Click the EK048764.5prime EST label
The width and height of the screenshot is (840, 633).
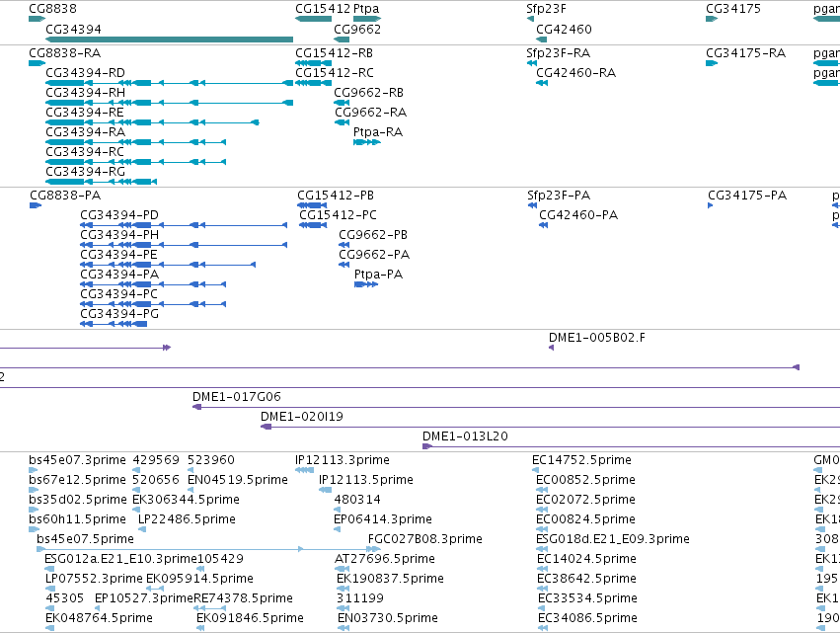[99, 618]
